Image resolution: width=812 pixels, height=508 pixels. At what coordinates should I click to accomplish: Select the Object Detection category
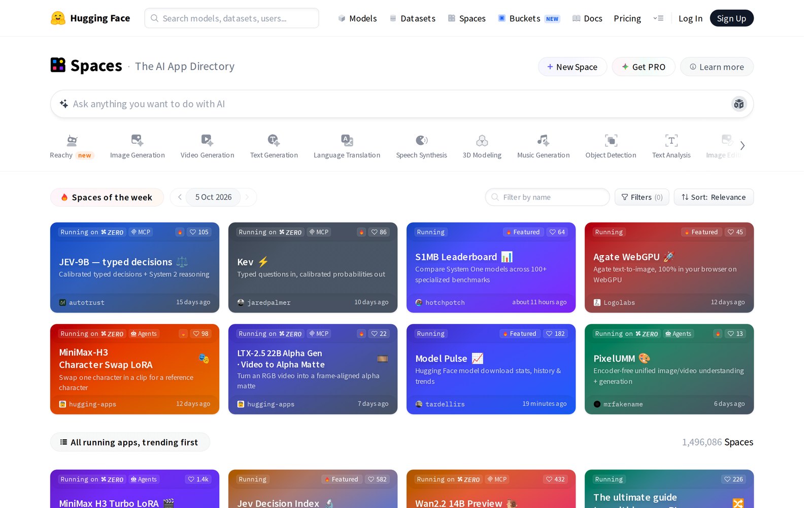pyautogui.click(x=611, y=147)
